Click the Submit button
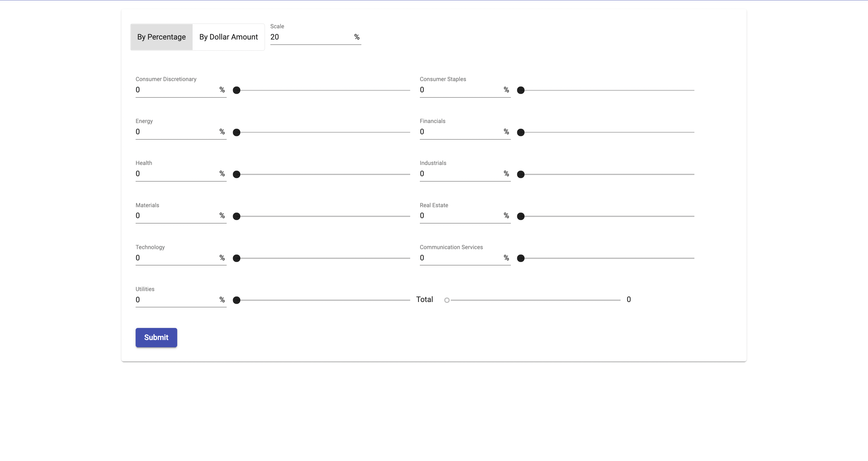Viewport: 868px width, 461px height. (156, 337)
